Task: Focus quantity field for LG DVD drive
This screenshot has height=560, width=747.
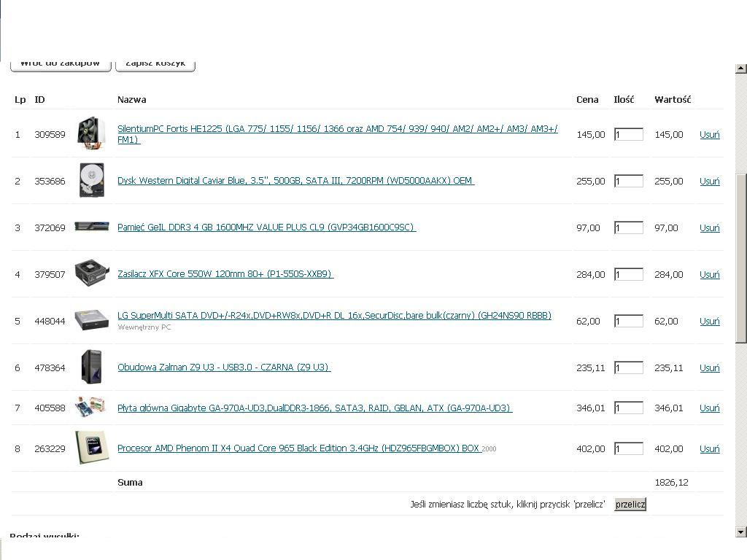Action: [x=628, y=322]
